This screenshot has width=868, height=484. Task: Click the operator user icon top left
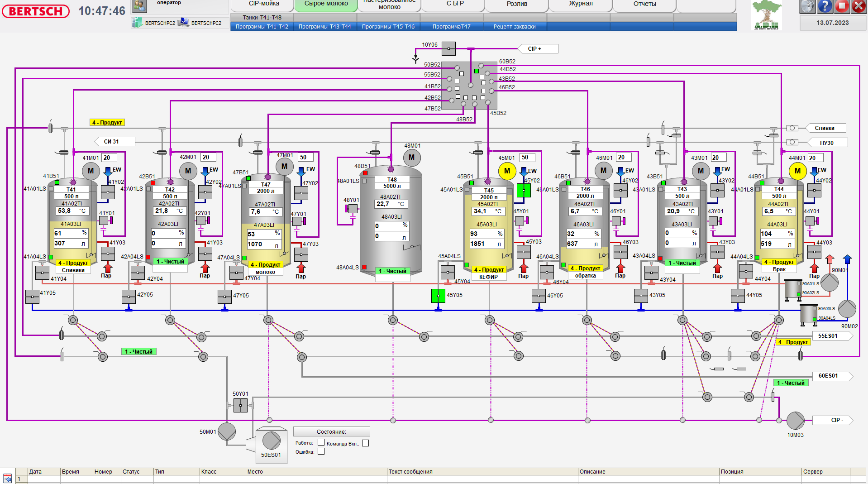(x=139, y=6)
